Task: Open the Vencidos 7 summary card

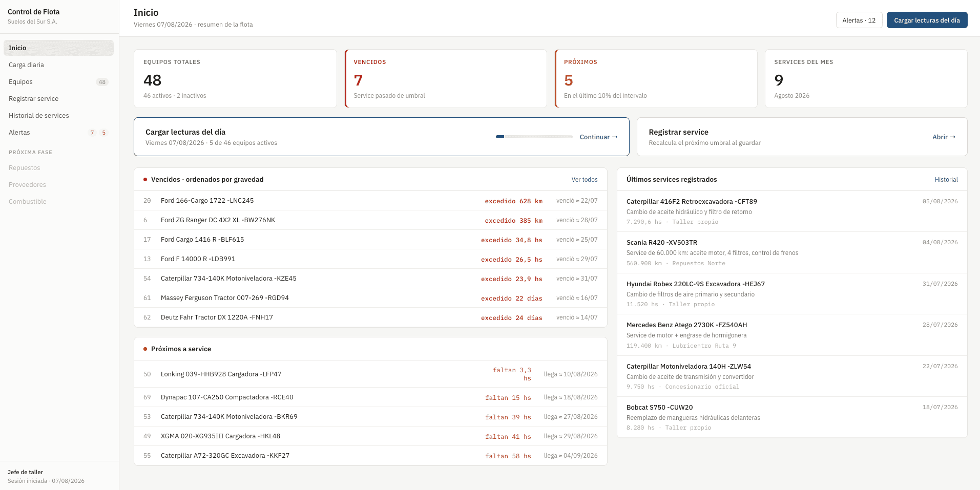Action: (446, 78)
